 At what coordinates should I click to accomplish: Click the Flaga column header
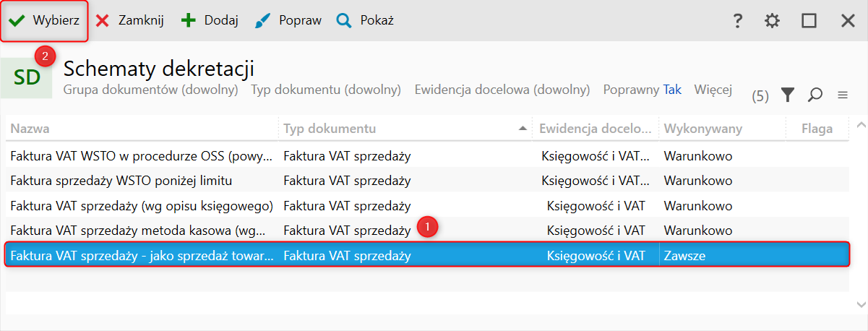pyautogui.click(x=817, y=129)
